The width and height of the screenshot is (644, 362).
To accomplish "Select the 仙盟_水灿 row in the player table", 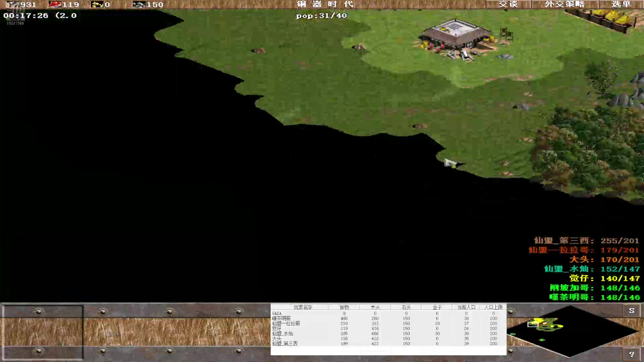I will pyautogui.click(x=388, y=334).
